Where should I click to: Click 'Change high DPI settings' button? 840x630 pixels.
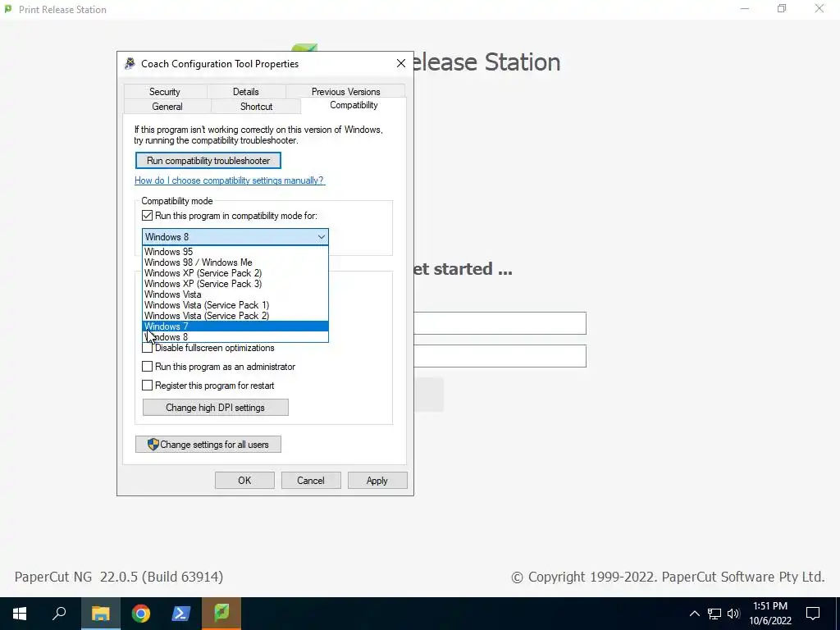pos(216,408)
